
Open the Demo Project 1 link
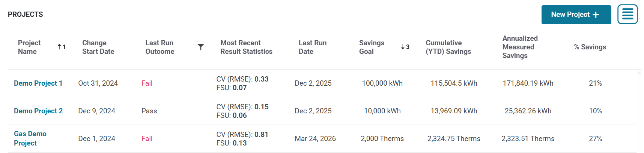coord(38,83)
